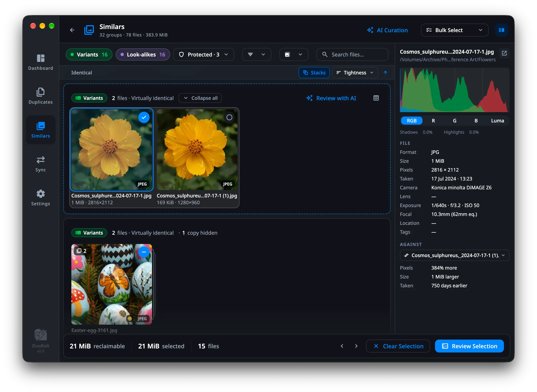Reverse sort order with the up arrow
Screen dimensions: 537x392
tap(385, 73)
